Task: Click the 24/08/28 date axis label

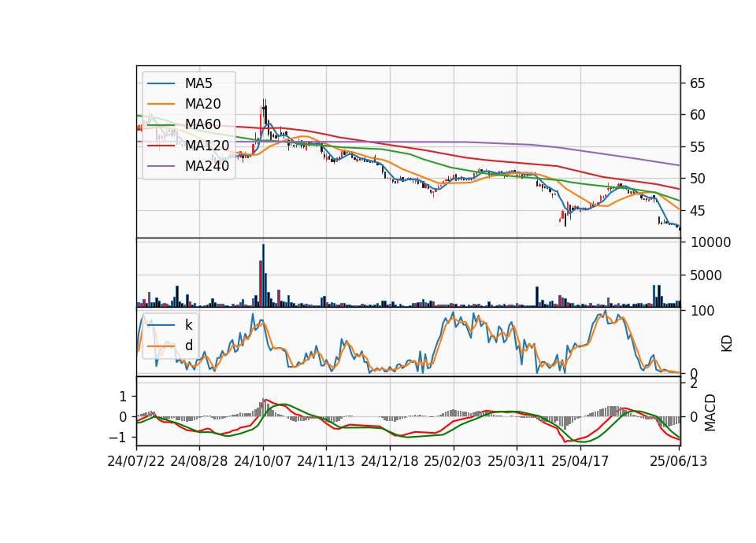Action: [x=199, y=461]
